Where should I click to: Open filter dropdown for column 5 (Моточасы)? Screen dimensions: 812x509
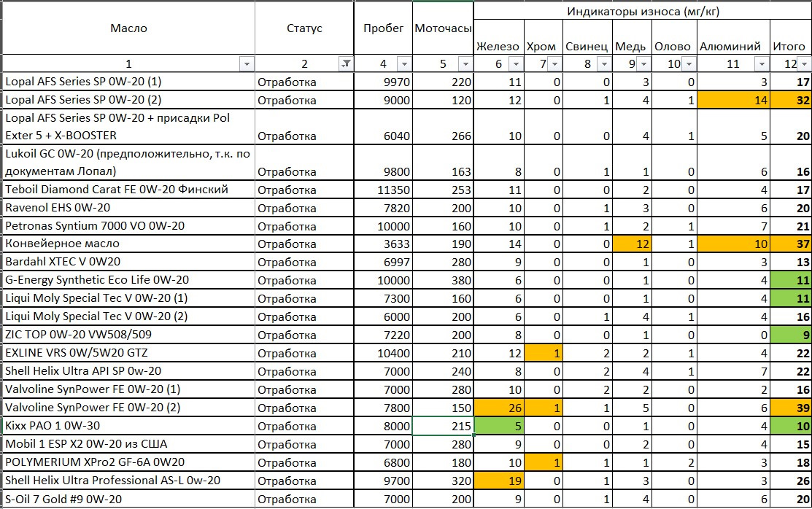point(465,64)
